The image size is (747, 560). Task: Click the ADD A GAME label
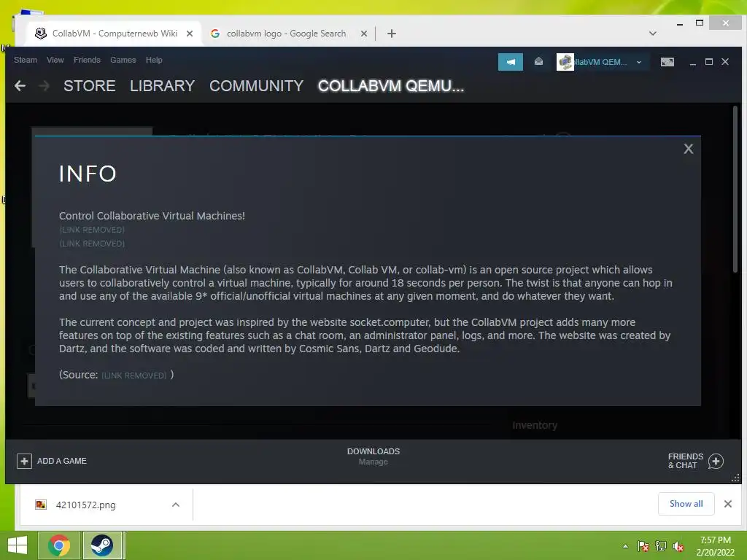coord(62,461)
